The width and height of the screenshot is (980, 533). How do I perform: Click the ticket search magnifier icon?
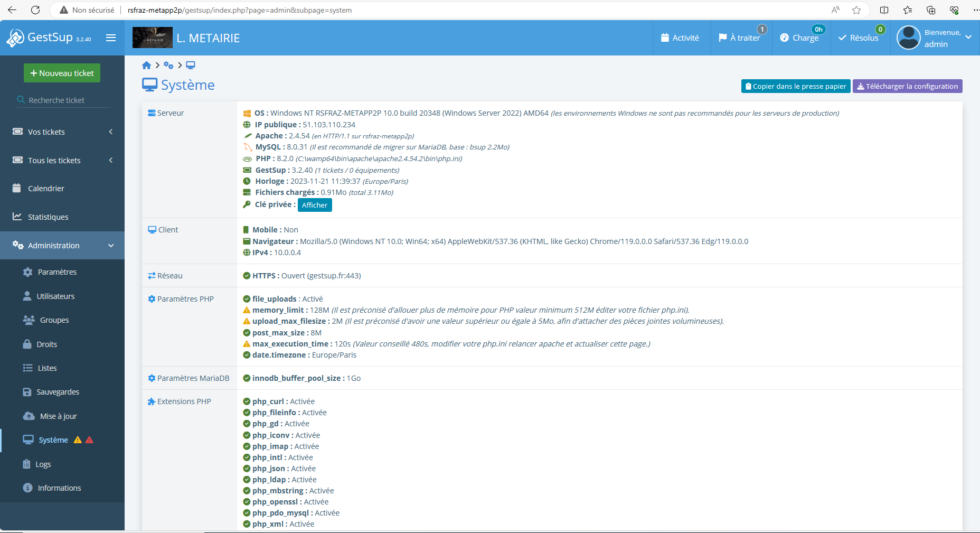[x=21, y=100]
